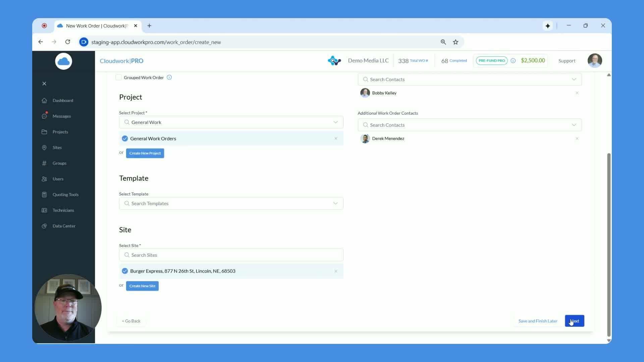Expand the Select Template dropdown
The height and width of the screenshot is (362, 644).
[335, 203]
